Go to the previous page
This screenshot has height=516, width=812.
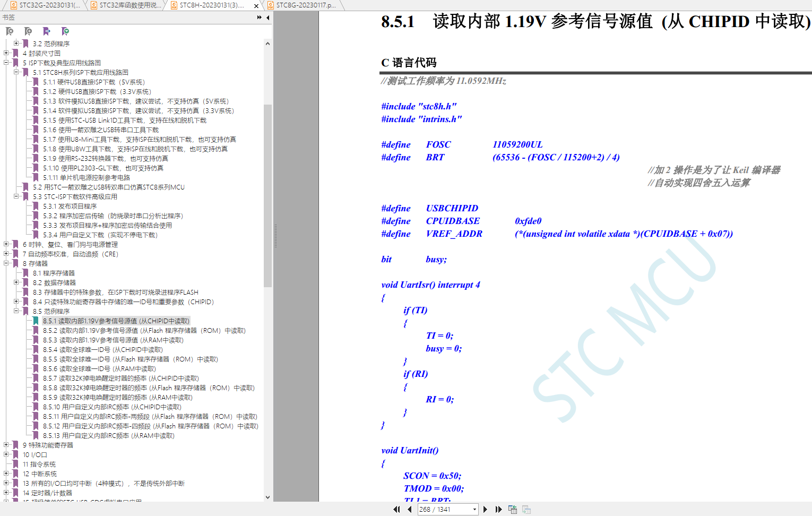[x=410, y=509]
